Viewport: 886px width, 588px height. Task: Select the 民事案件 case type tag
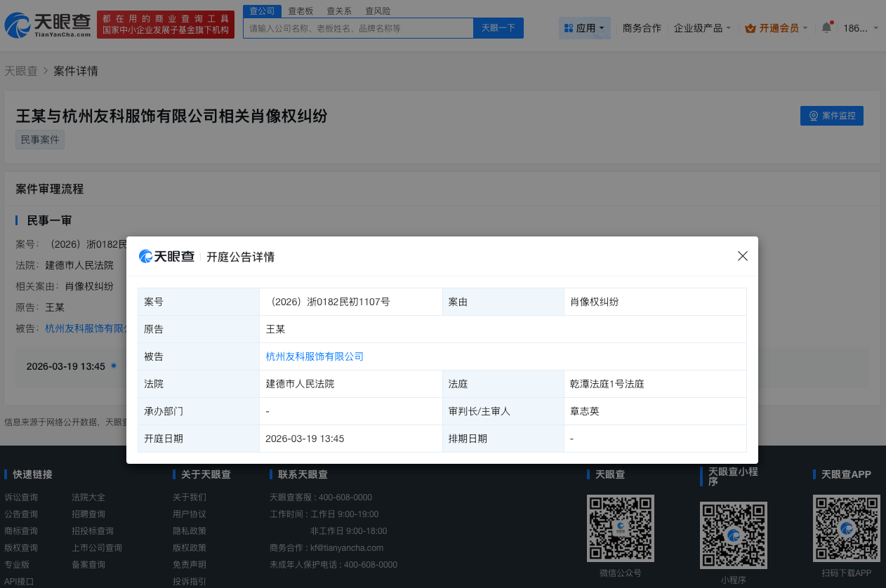pos(39,140)
